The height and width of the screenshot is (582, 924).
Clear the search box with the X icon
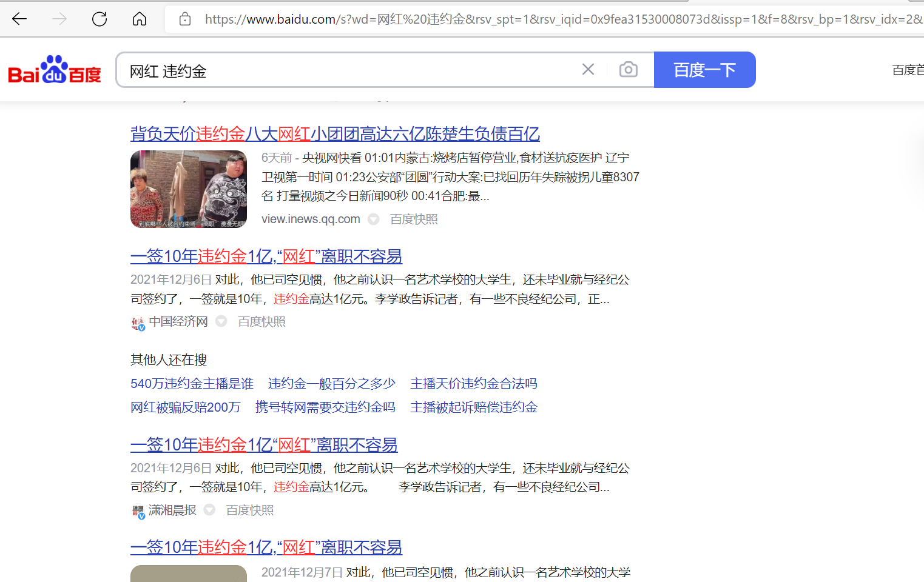click(x=587, y=69)
